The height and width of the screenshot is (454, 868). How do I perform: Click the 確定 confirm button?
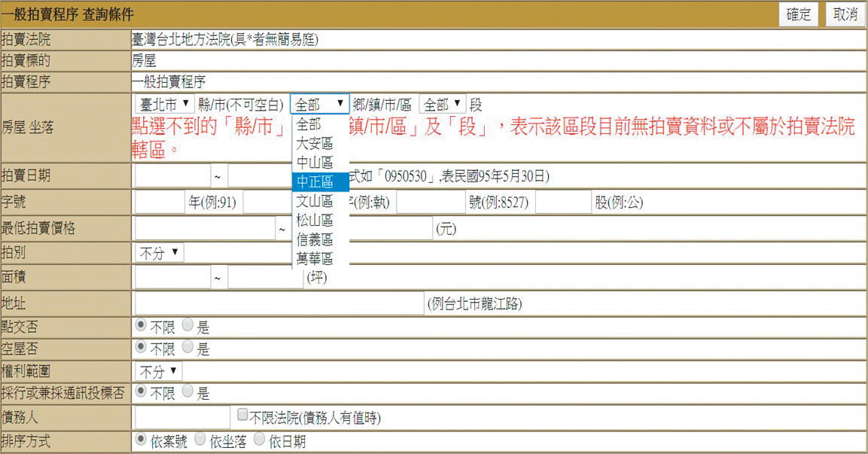tap(798, 14)
